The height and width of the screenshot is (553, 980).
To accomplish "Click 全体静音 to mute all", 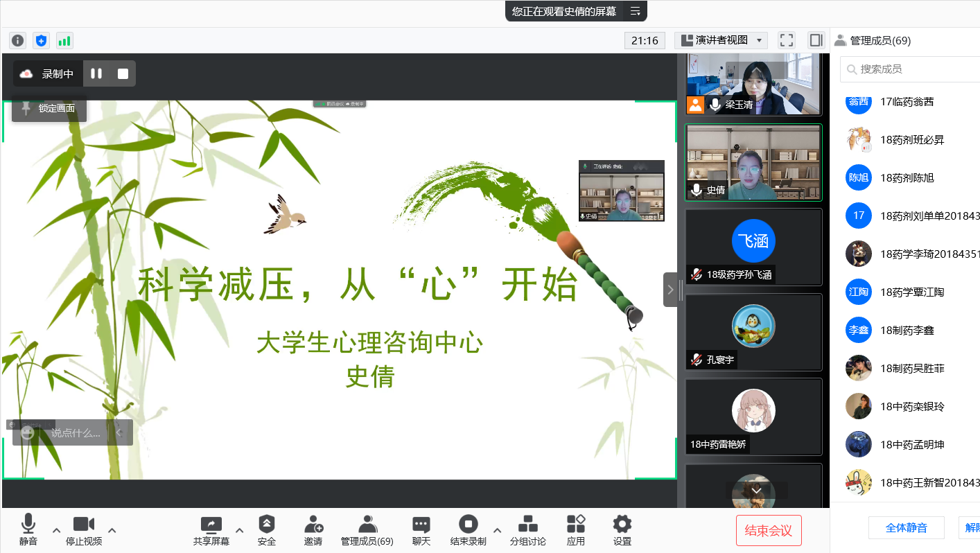I will click(x=906, y=527).
